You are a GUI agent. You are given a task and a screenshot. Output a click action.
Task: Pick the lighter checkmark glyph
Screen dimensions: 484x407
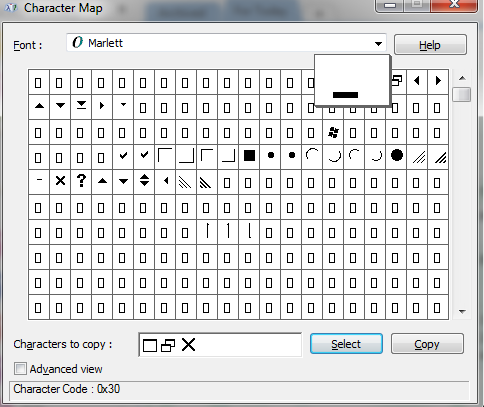pyautogui.click(x=123, y=156)
